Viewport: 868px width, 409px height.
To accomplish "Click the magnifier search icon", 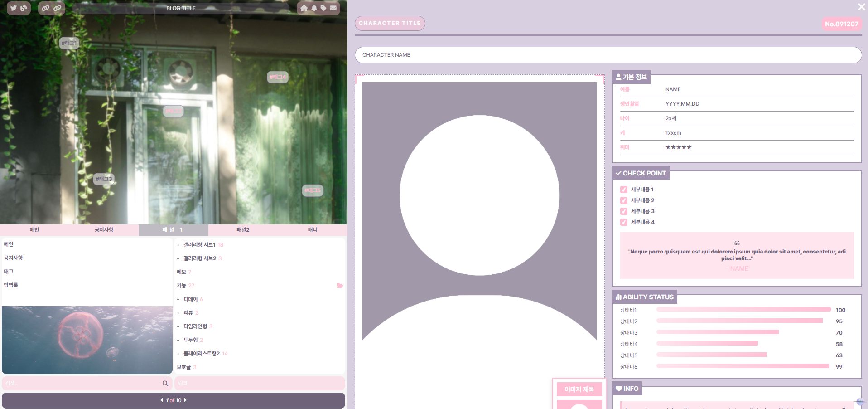I will [x=165, y=383].
